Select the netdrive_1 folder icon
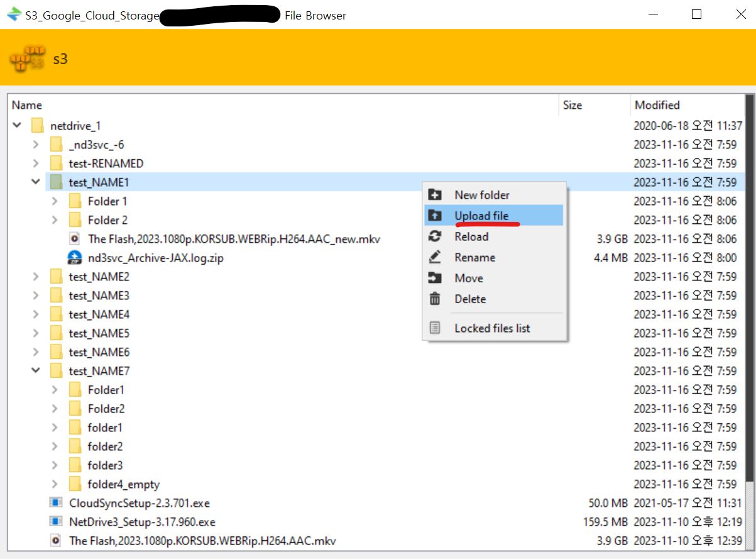Viewport: 756px width, 559px height. tap(38, 126)
